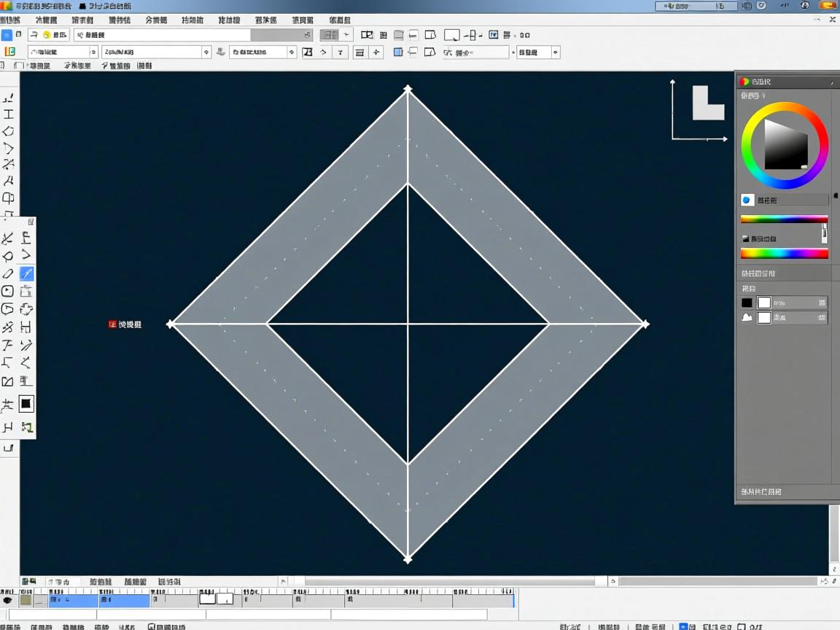840x630 pixels.
Task: Open the first dropdown in the second toolbar row
Action: pyautogui.click(x=63, y=52)
